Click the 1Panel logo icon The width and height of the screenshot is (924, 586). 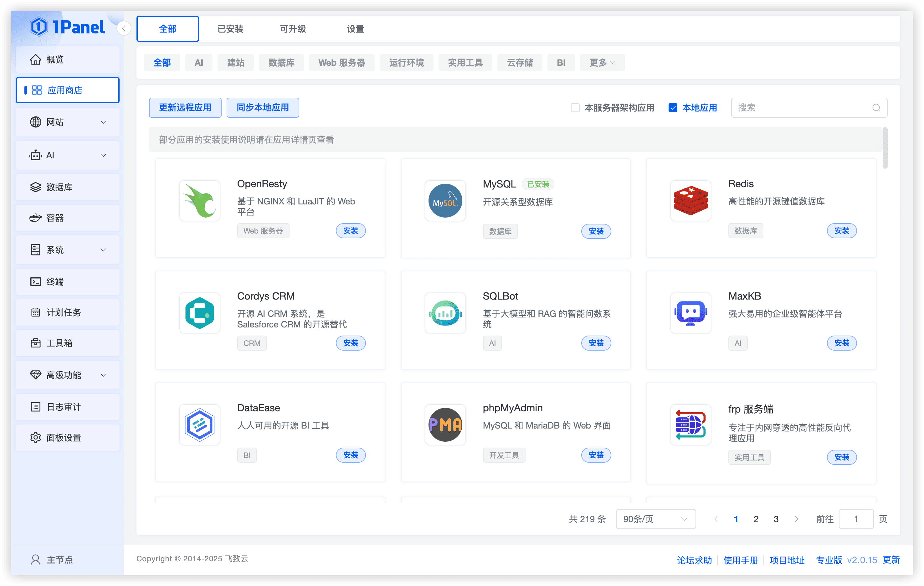[x=39, y=27]
